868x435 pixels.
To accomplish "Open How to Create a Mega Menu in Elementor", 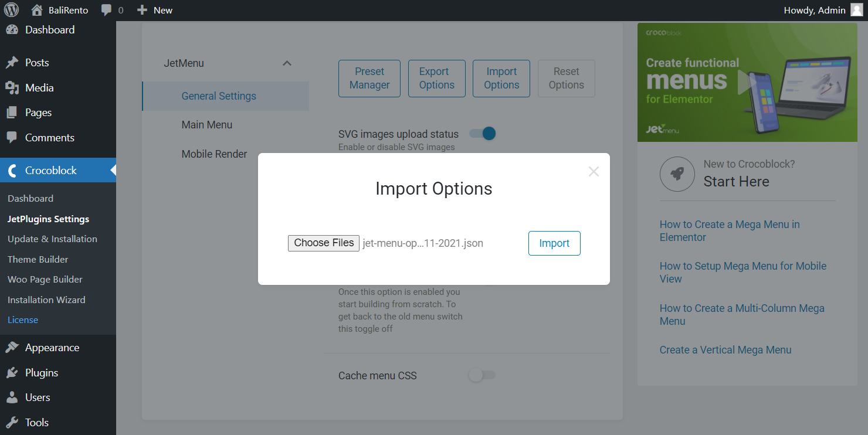I will click(730, 231).
